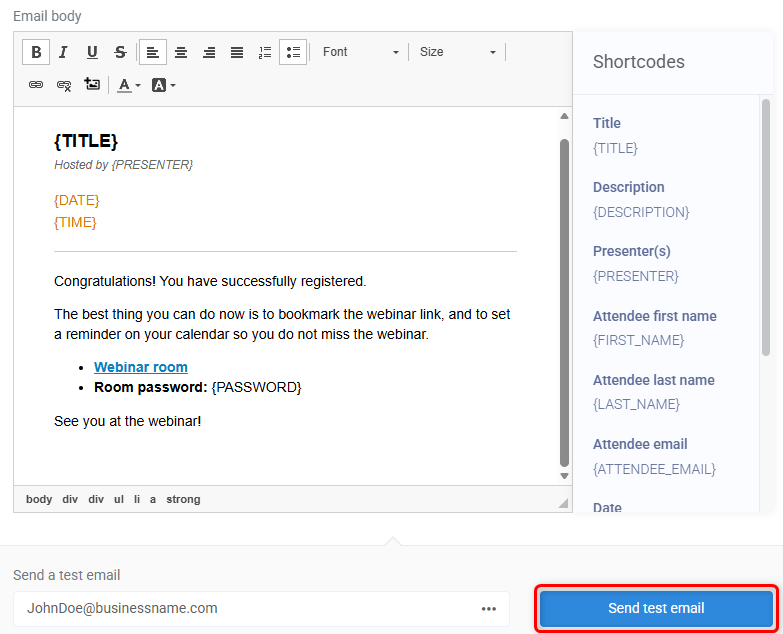Insert image icon in toolbar
Screen dimensions: 783x634
[92, 85]
